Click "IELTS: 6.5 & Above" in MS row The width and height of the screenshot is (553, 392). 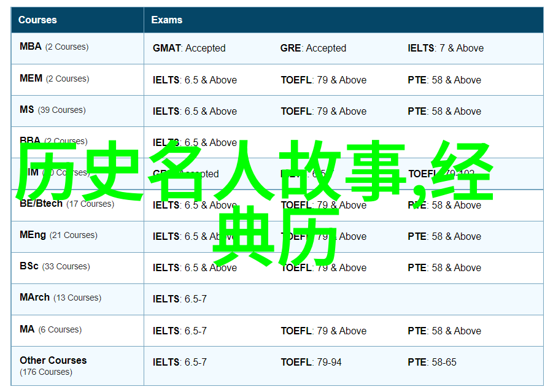(x=195, y=112)
